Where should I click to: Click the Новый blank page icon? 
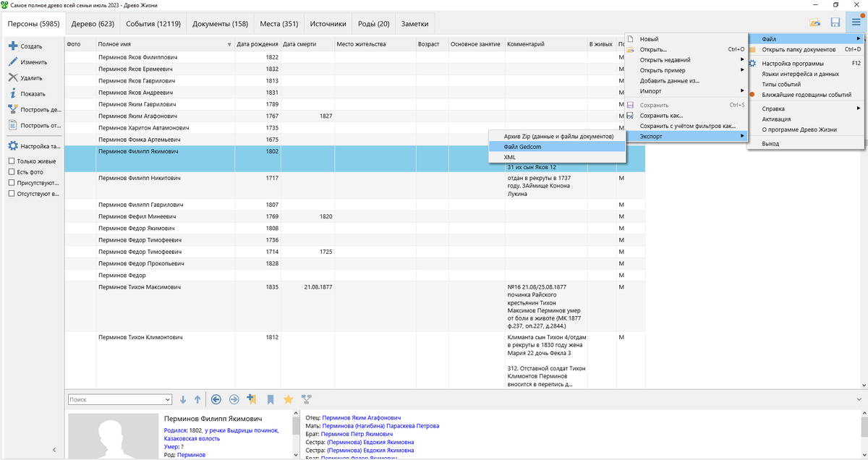click(630, 39)
